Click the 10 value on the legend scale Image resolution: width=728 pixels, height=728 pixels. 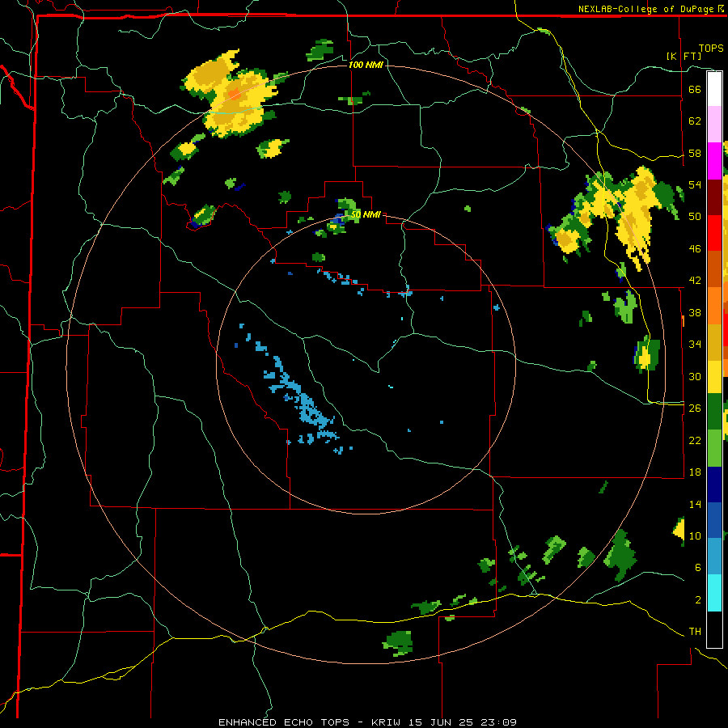(x=695, y=535)
